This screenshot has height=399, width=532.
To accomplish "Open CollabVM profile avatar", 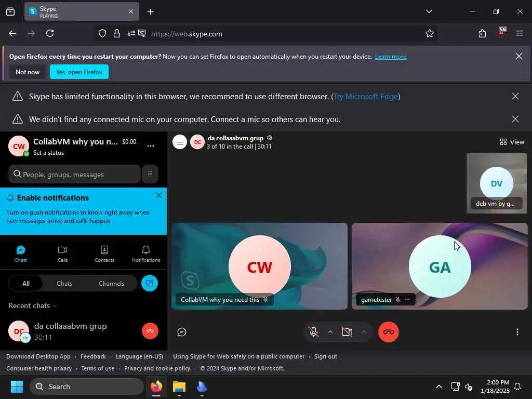I will click(x=18, y=146).
